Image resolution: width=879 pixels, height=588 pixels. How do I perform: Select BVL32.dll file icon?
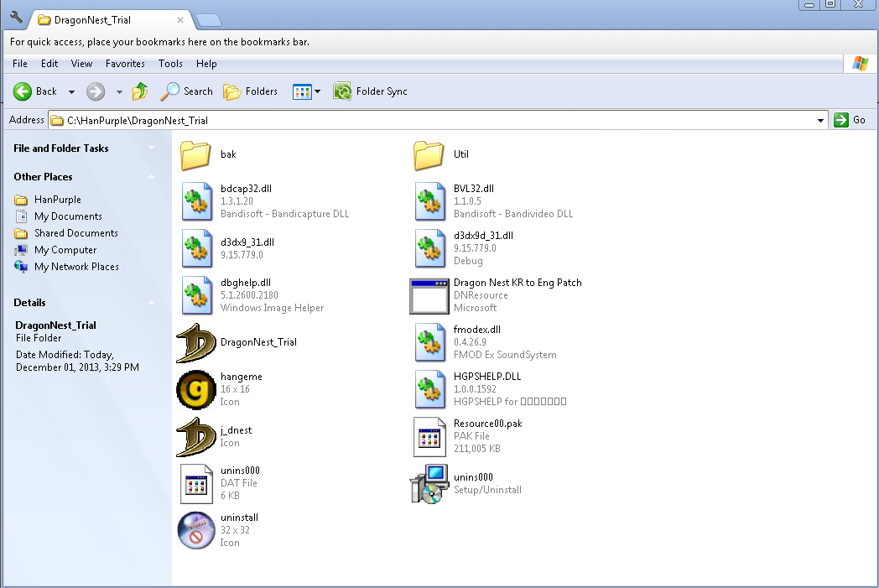tap(430, 201)
